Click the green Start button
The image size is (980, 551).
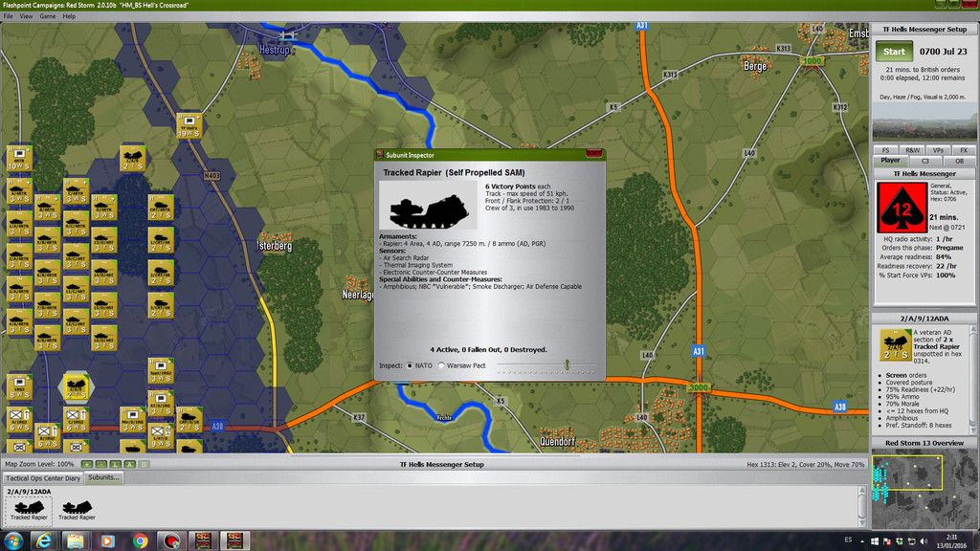pos(894,52)
